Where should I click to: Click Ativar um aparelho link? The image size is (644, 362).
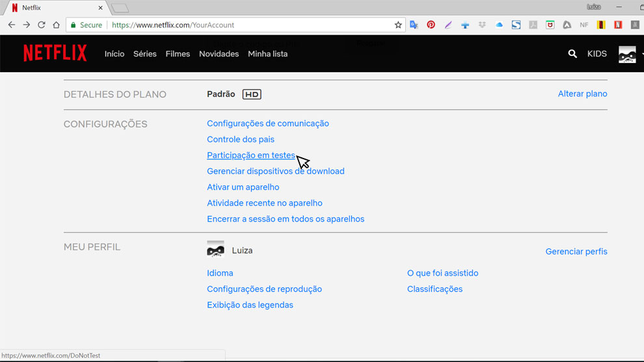click(243, 187)
